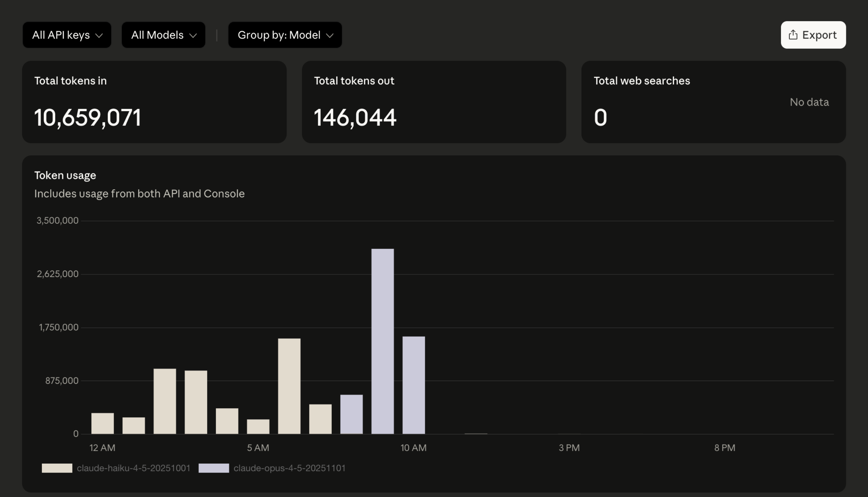868x497 pixels.
Task: Click the chevron icon beside All API keys
Action: 99,35
